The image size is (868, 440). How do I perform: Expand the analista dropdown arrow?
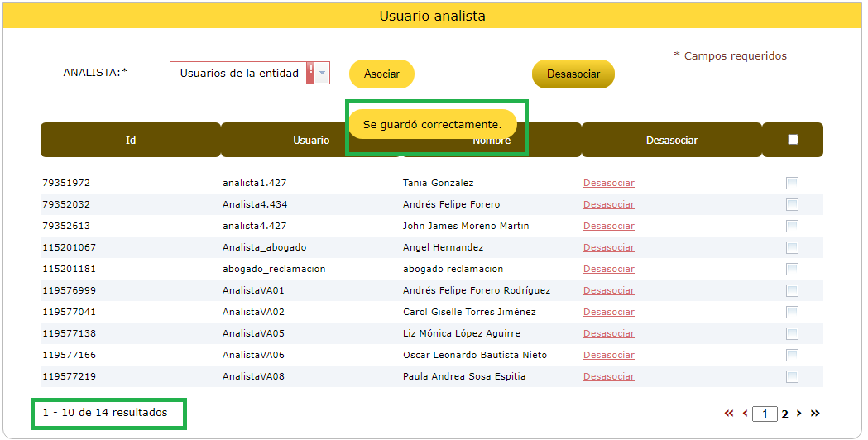323,73
